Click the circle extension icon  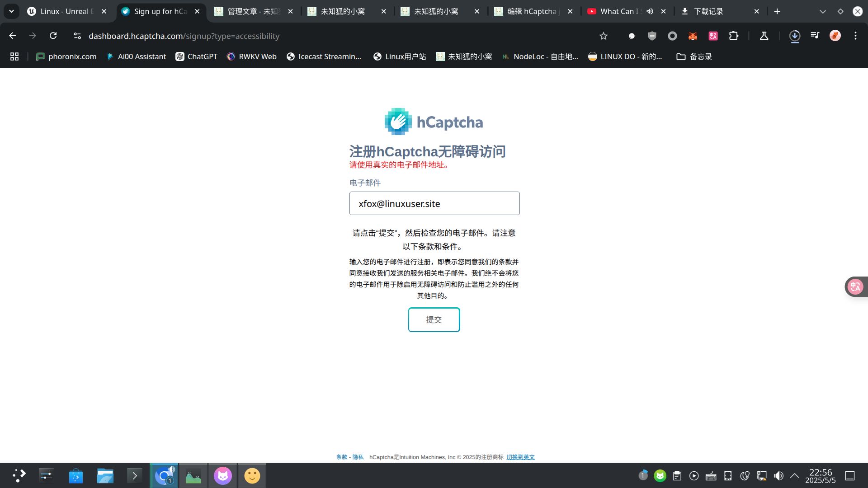point(672,36)
